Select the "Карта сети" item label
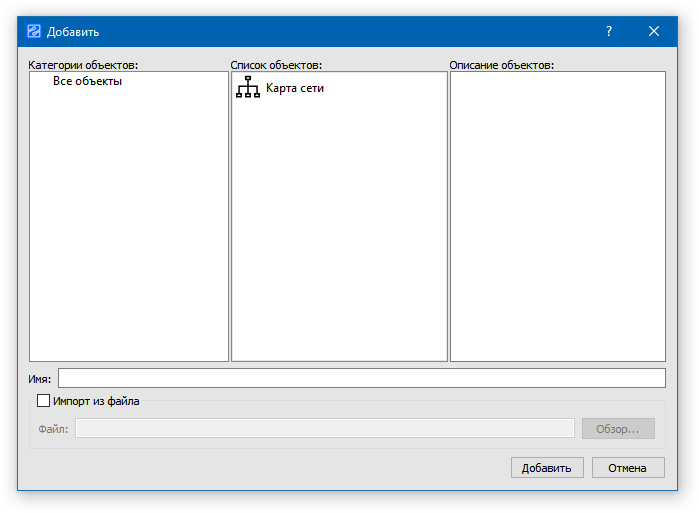The height and width of the screenshot is (513, 699). tap(294, 88)
